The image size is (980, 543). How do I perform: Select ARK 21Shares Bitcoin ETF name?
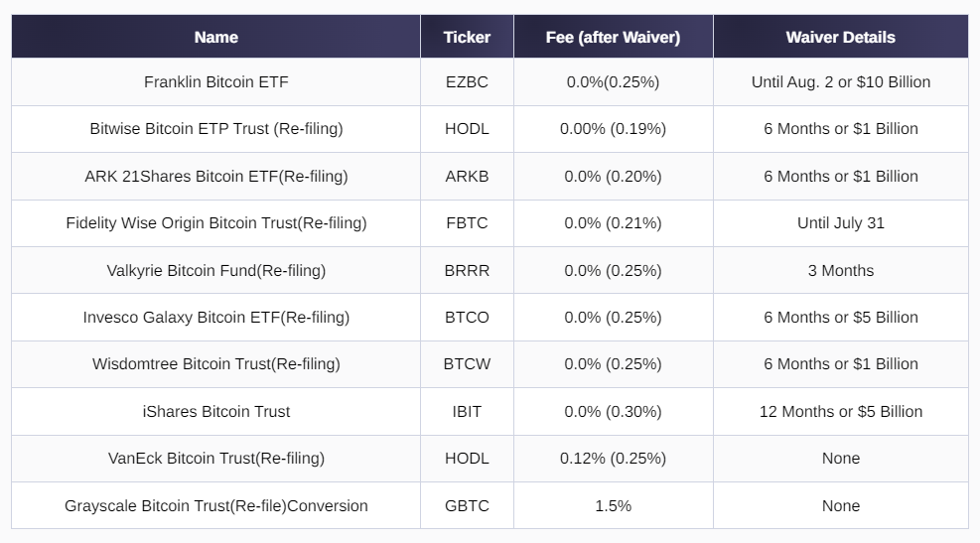click(x=215, y=176)
